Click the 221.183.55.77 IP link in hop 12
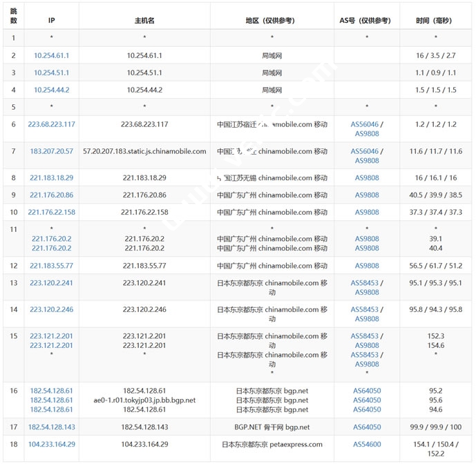 (x=51, y=266)
